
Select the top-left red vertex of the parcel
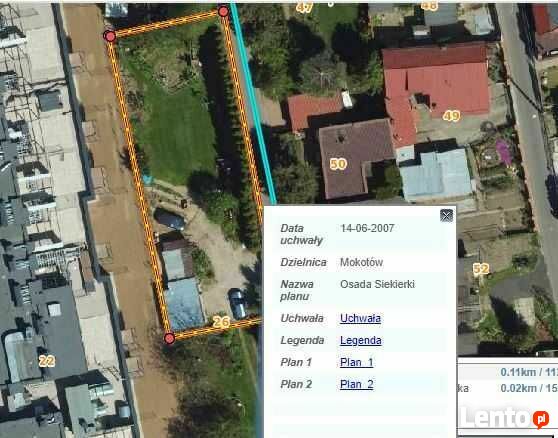110,36
